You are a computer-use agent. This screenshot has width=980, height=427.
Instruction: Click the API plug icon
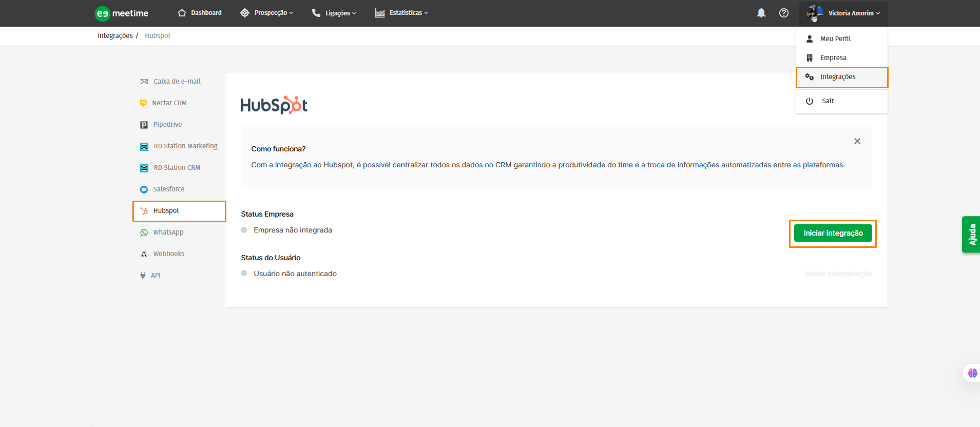click(x=143, y=276)
